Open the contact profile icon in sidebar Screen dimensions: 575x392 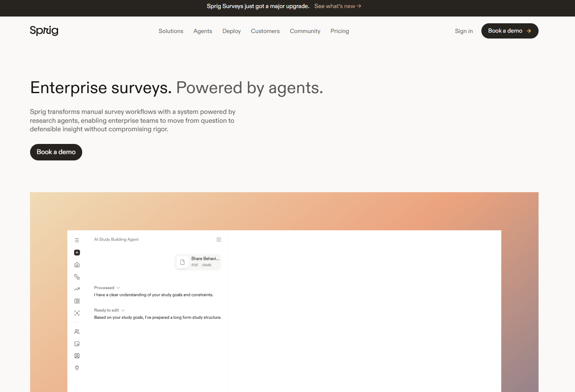click(x=77, y=356)
